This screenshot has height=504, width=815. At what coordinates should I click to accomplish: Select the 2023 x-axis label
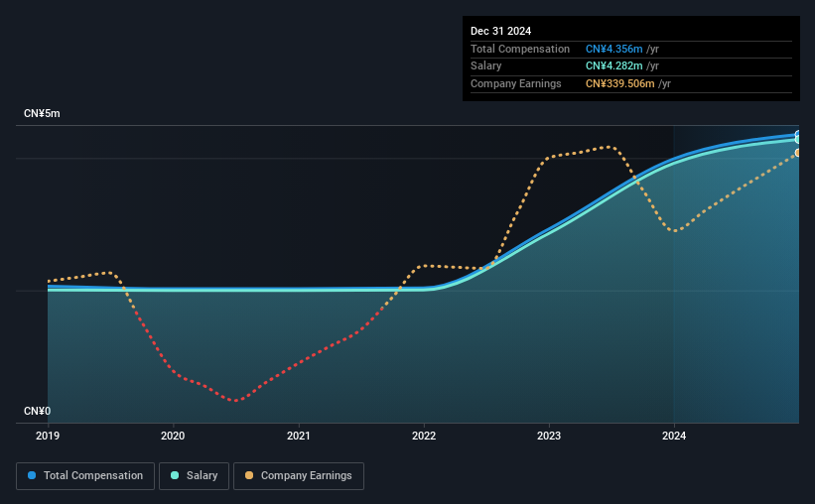[549, 436]
